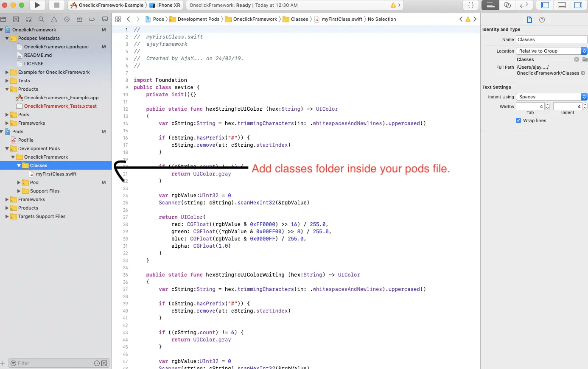Jump to the next issue
The image size is (588, 369).
(475, 19)
